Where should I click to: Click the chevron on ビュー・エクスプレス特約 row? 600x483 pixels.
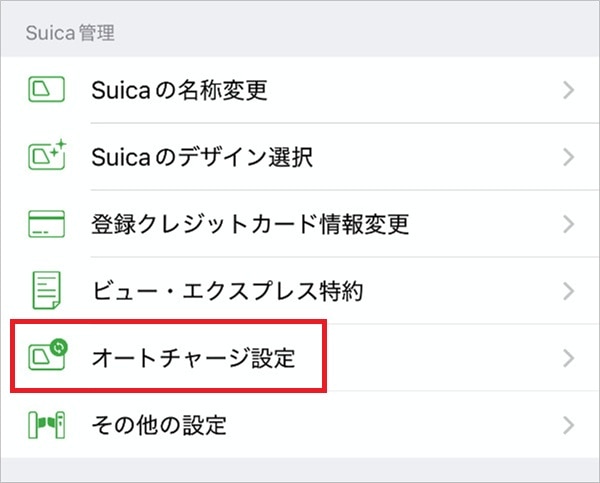pos(569,291)
